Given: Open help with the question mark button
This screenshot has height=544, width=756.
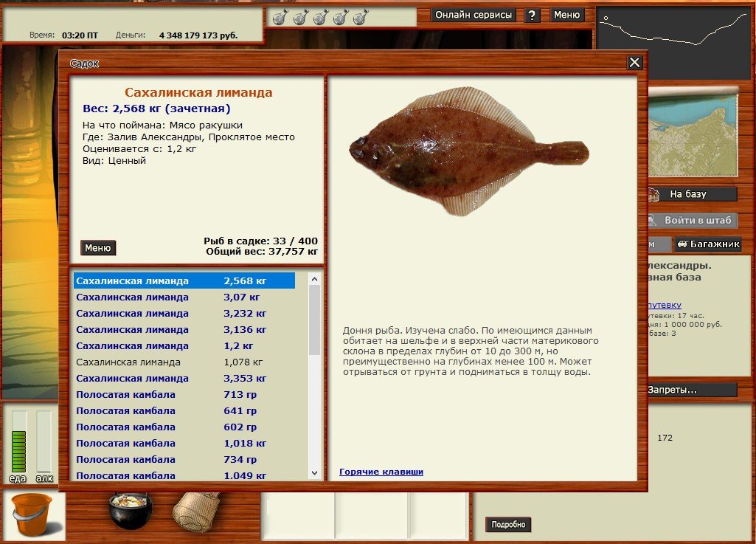Looking at the screenshot, I should pos(533,16).
